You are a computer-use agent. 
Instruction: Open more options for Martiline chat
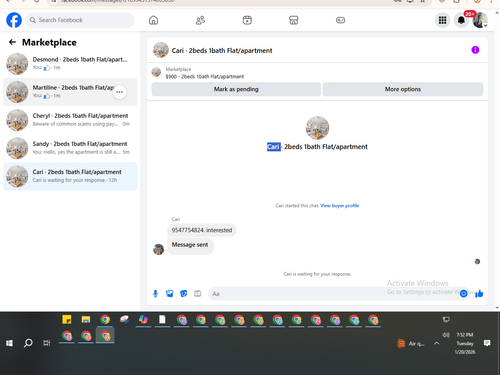pos(119,92)
